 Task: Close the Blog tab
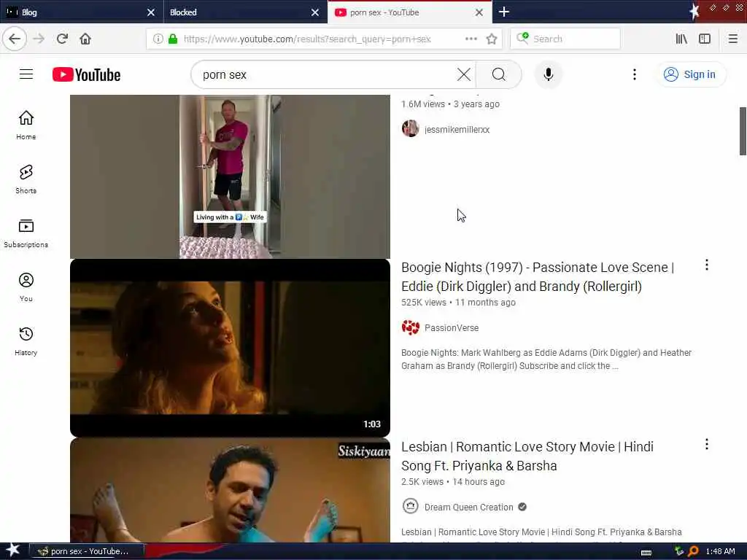click(x=151, y=12)
